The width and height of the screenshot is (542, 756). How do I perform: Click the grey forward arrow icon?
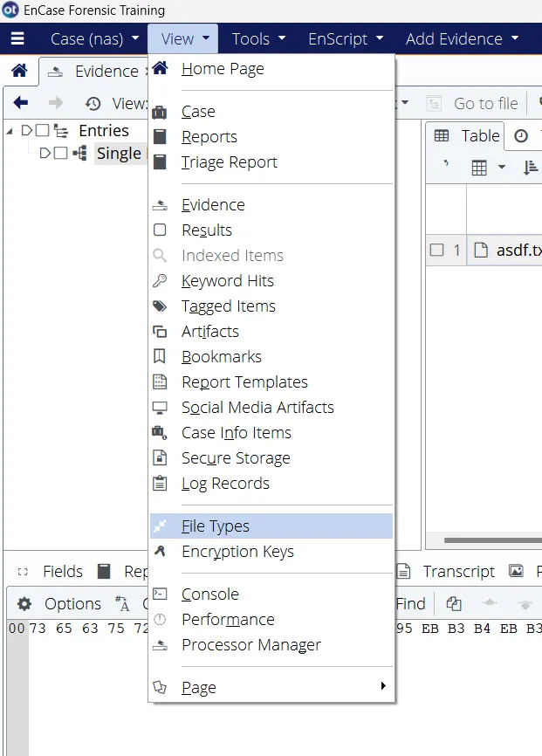56,103
